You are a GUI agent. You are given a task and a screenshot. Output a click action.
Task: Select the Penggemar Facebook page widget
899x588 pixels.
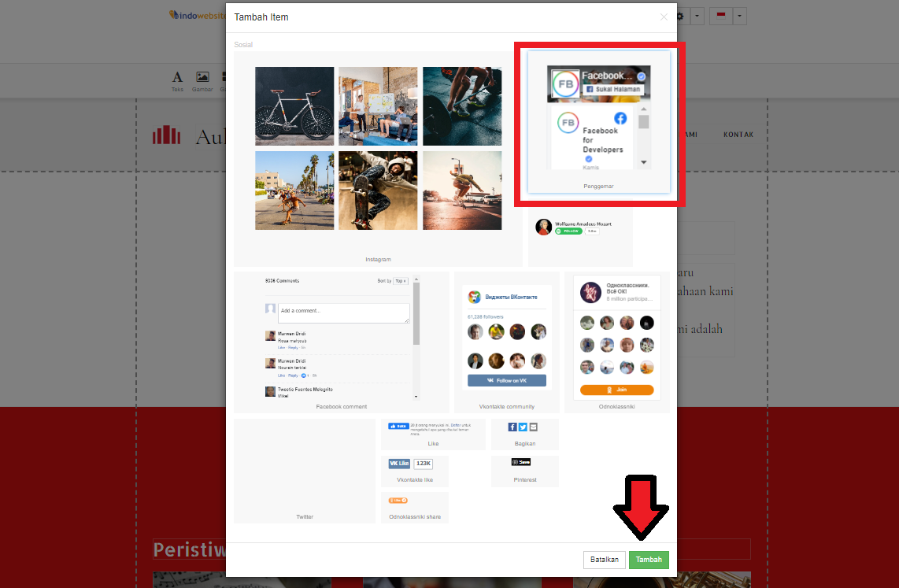[x=598, y=122]
